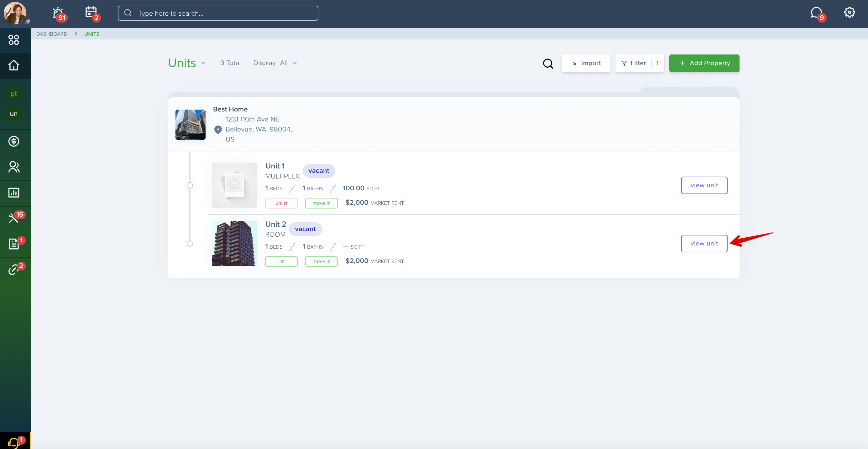Open the accounting dollar icon in sidebar

(14, 141)
